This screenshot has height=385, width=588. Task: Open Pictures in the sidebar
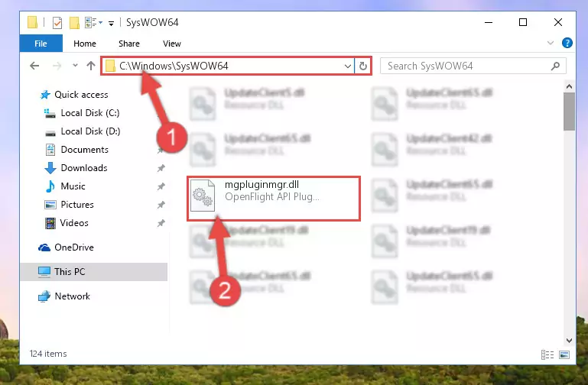click(x=77, y=205)
